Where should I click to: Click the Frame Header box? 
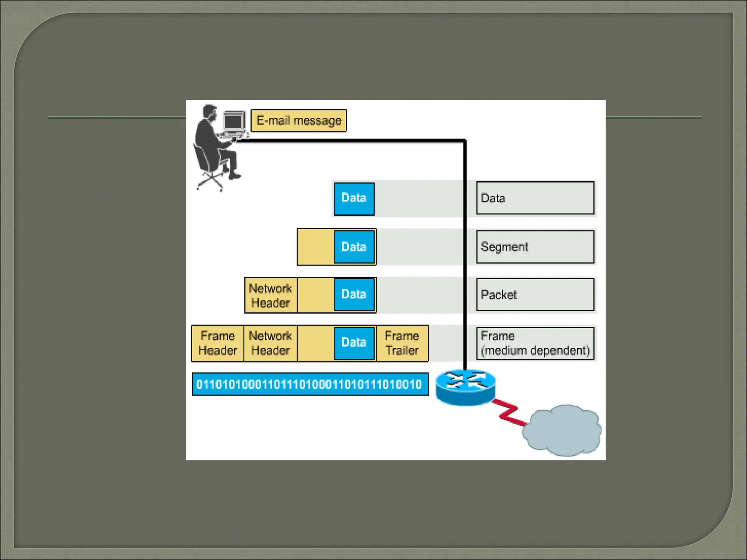coord(218,343)
